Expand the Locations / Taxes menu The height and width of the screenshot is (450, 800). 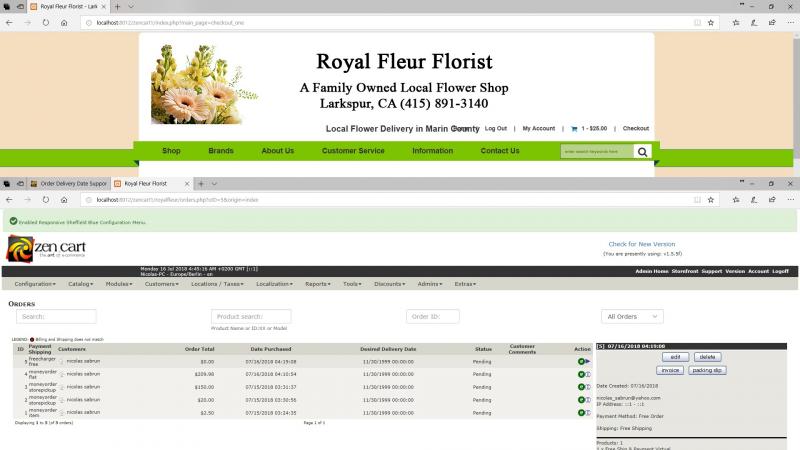pos(217,284)
